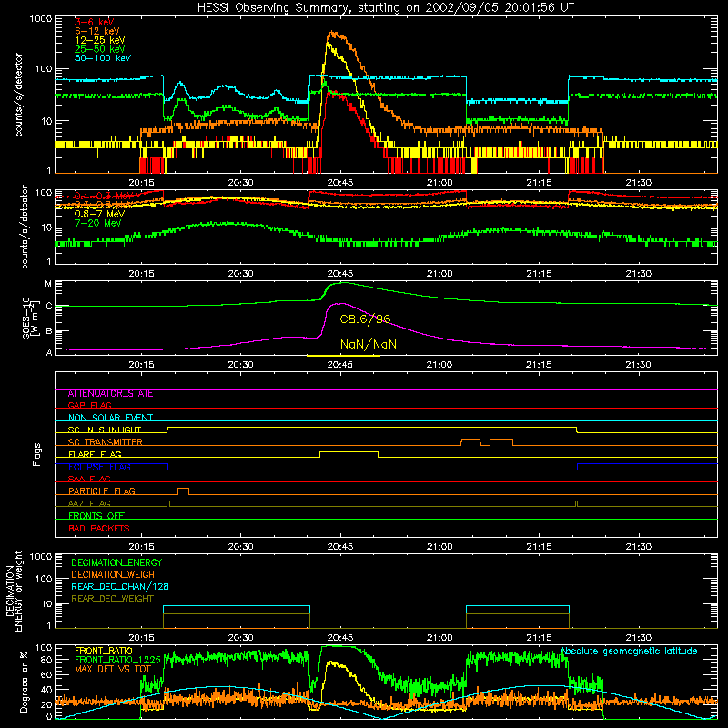The height and width of the screenshot is (728, 728).
Task: Click the 20:45 tick label under the Flags panel
Action: pyautogui.click(x=339, y=547)
